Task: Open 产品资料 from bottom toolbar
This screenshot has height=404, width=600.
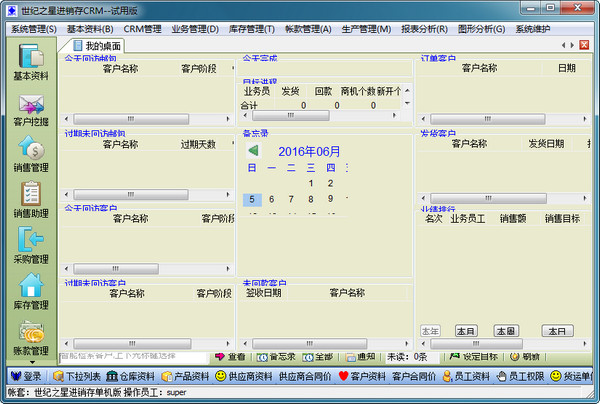Action: point(183,376)
